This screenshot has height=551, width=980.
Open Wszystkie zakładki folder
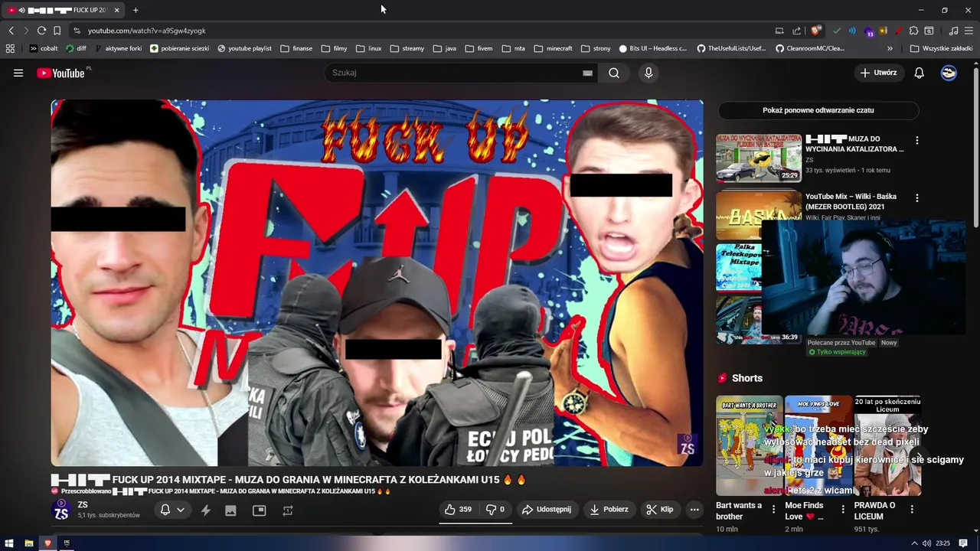pos(942,48)
